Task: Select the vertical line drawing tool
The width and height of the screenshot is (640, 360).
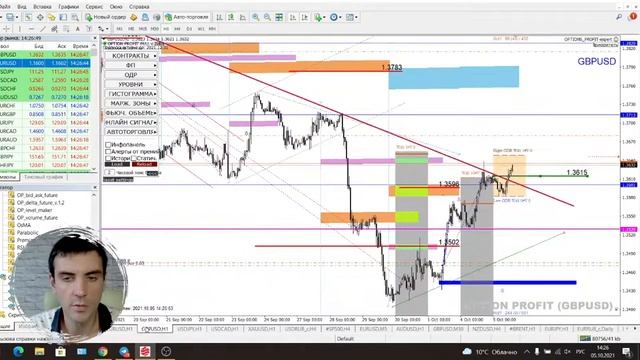Action: pos(19,29)
